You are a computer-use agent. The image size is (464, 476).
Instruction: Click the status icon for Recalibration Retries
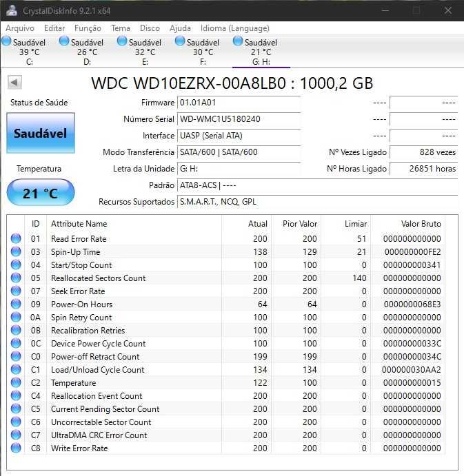pyautogui.click(x=16, y=330)
